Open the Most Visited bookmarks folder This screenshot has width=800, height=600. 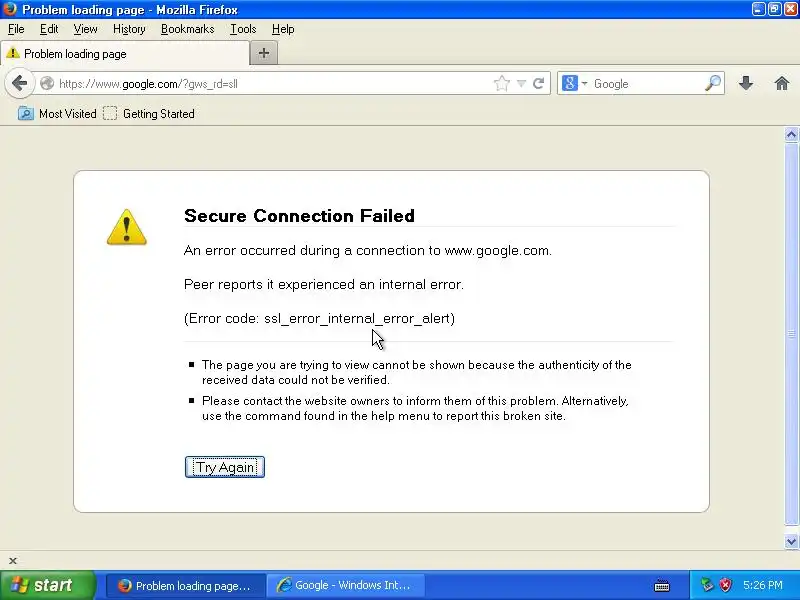(x=57, y=113)
